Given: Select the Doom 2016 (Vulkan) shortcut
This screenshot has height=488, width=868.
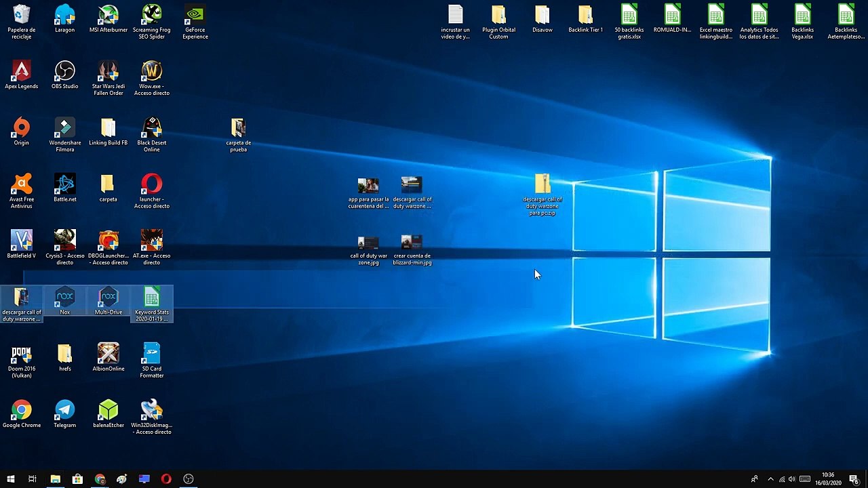Looking at the screenshot, I should (22, 361).
